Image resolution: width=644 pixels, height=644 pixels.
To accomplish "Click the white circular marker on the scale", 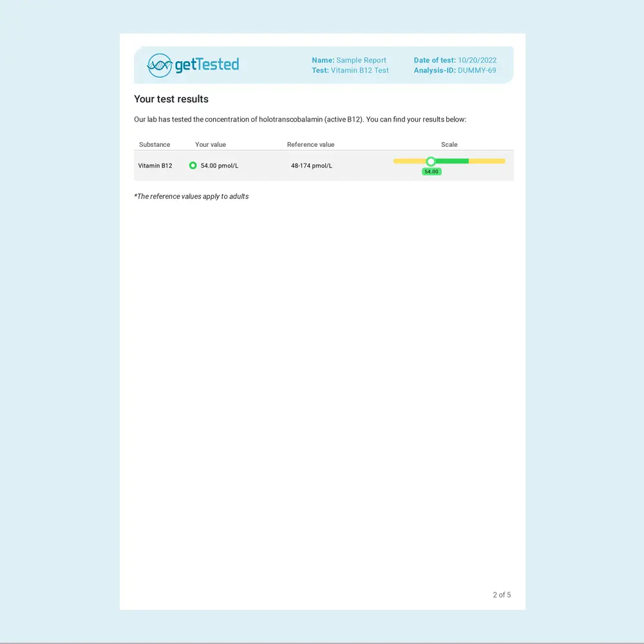I will (431, 161).
